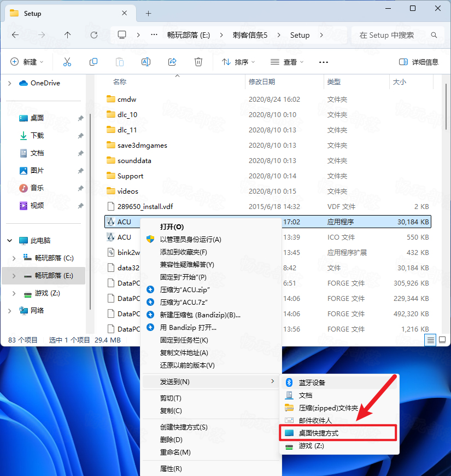Image resolution: width=451 pixels, height=476 pixels.
Task: Expand 畅玩部落 (C:) drive node
Action: pos(14,258)
